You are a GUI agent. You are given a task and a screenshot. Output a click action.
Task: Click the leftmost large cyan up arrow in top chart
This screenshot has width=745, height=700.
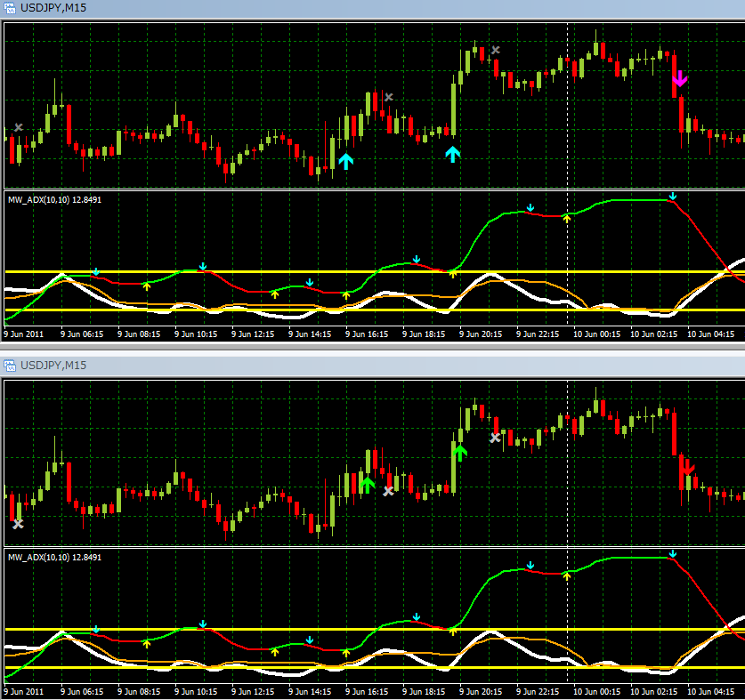point(345,161)
